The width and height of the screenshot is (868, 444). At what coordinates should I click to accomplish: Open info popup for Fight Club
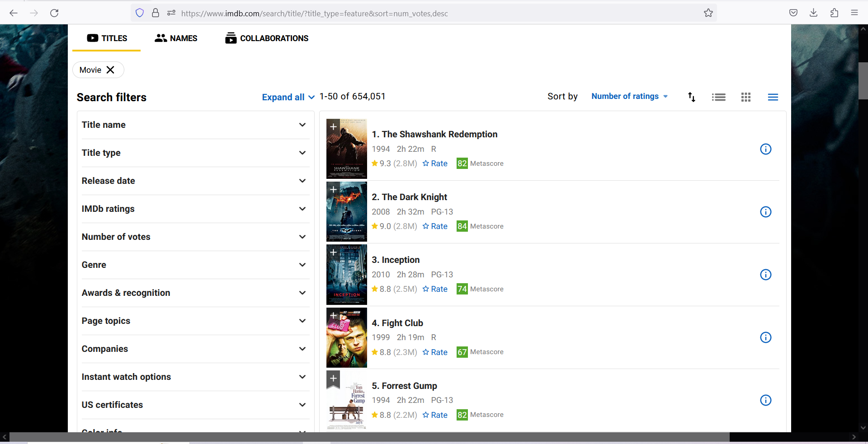click(765, 337)
